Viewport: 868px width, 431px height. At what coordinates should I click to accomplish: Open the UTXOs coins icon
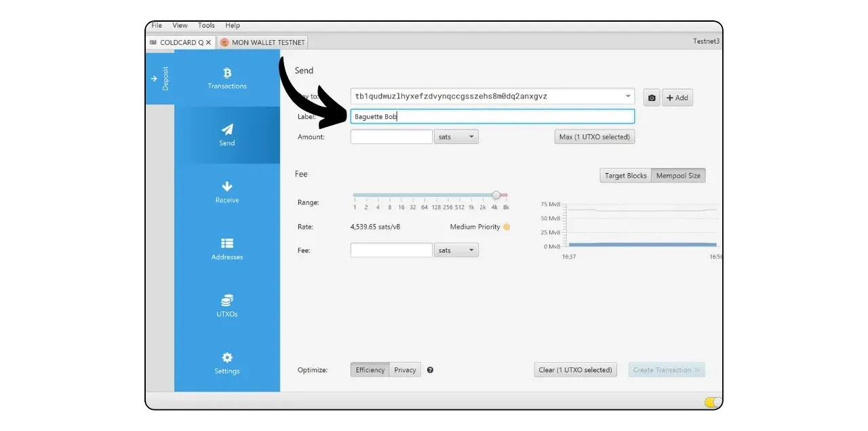pos(227,300)
